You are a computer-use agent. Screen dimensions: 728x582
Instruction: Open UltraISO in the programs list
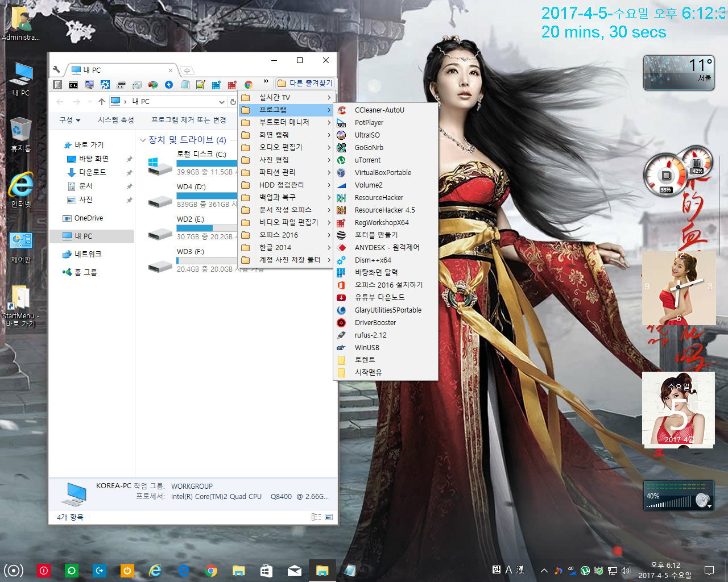click(x=386, y=135)
